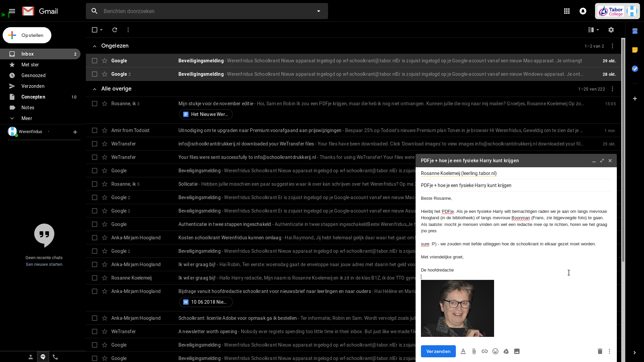Open text formatting options in compose
Viewport: 644px width, 362px height.
click(463, 351)
